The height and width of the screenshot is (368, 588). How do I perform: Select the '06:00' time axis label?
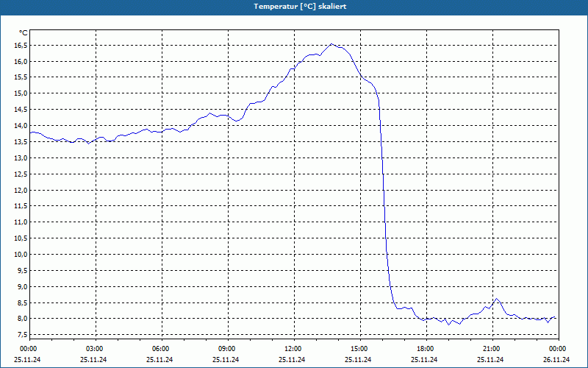[162, 349]
